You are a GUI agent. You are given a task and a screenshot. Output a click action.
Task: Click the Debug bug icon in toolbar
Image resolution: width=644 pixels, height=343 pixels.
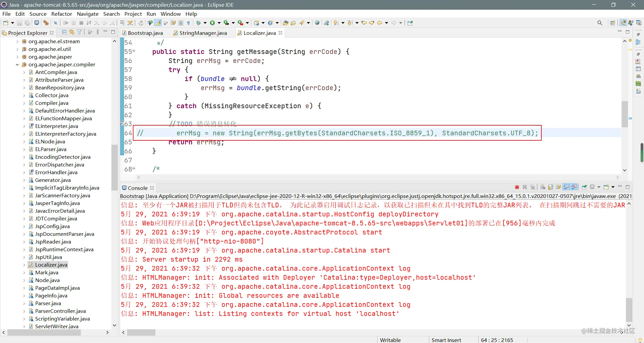click(x=199, y=23)
